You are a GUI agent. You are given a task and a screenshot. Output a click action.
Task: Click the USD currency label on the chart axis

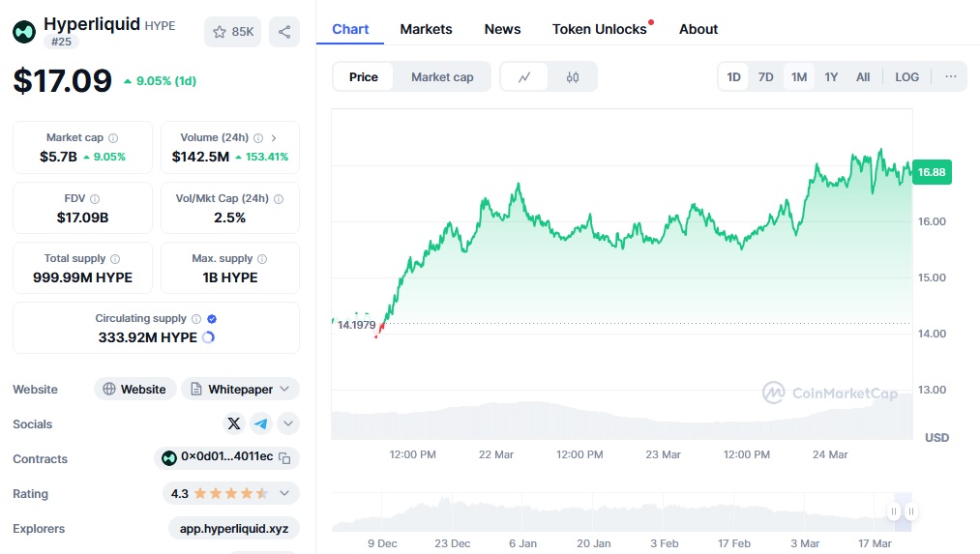click(936, 438)
